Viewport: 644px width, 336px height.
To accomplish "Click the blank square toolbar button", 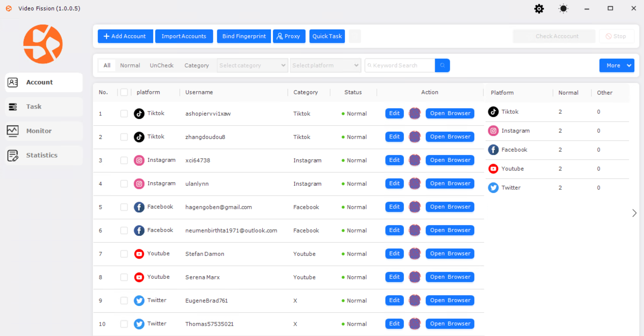I will pos(355,36).
